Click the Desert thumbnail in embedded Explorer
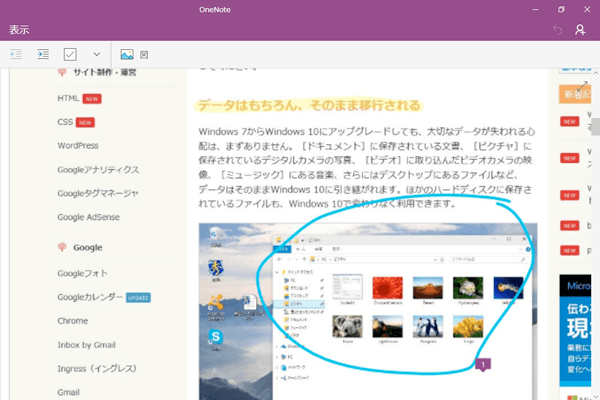Screen dimensions: 600x400 (x=428, y=288)
